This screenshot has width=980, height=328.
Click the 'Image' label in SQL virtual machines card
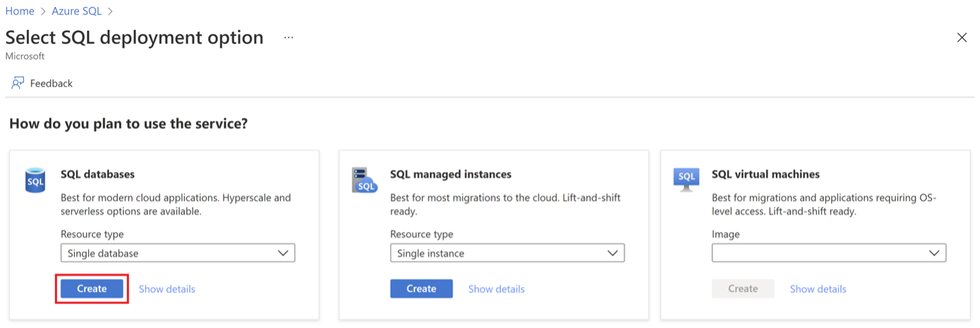click(x=726, y=234)
